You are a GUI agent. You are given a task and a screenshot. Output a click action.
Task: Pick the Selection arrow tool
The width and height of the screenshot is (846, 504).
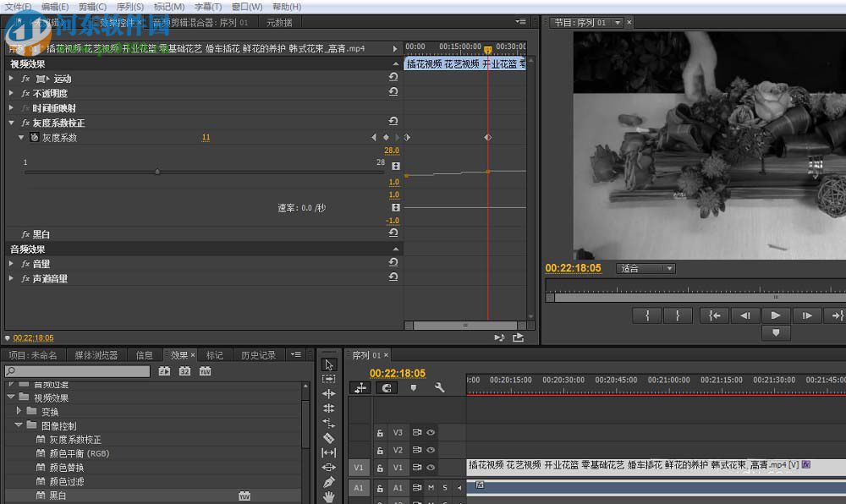pyautogui.click(x=329, y=364)
